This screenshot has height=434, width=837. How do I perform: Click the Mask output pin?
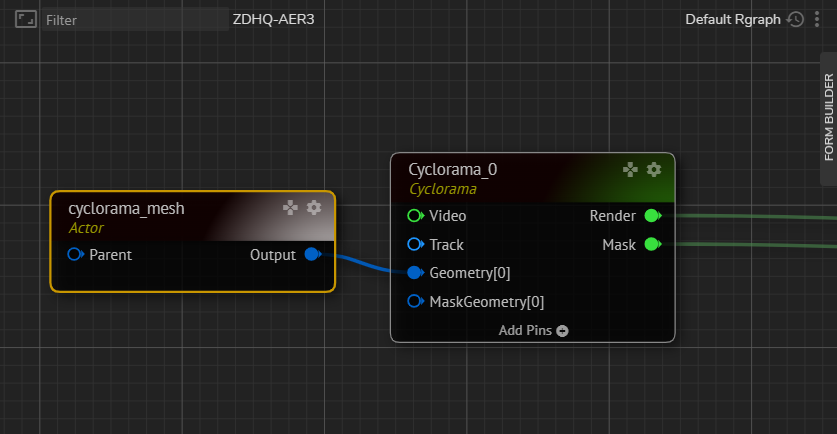651,245
